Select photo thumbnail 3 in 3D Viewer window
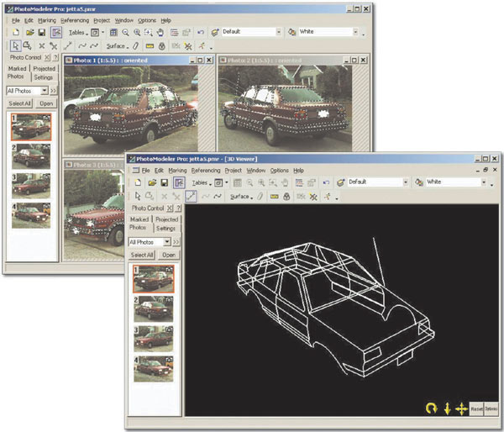 154,339
